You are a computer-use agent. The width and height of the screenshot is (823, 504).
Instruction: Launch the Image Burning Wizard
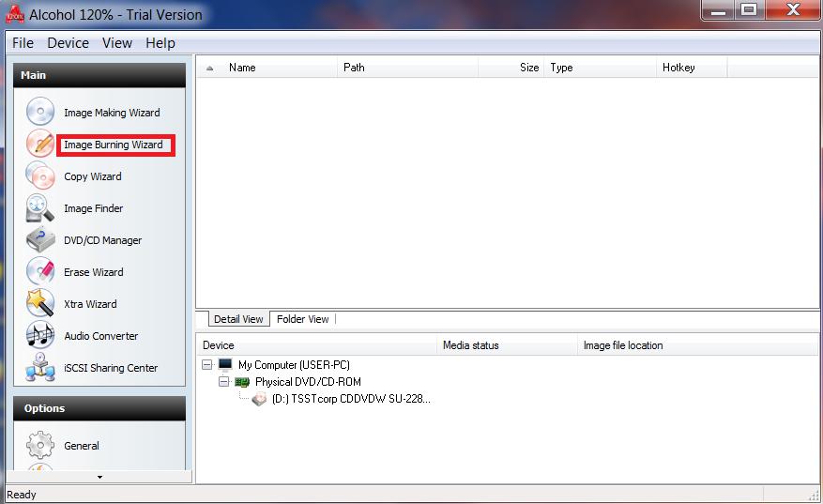(x=114, y=145)
